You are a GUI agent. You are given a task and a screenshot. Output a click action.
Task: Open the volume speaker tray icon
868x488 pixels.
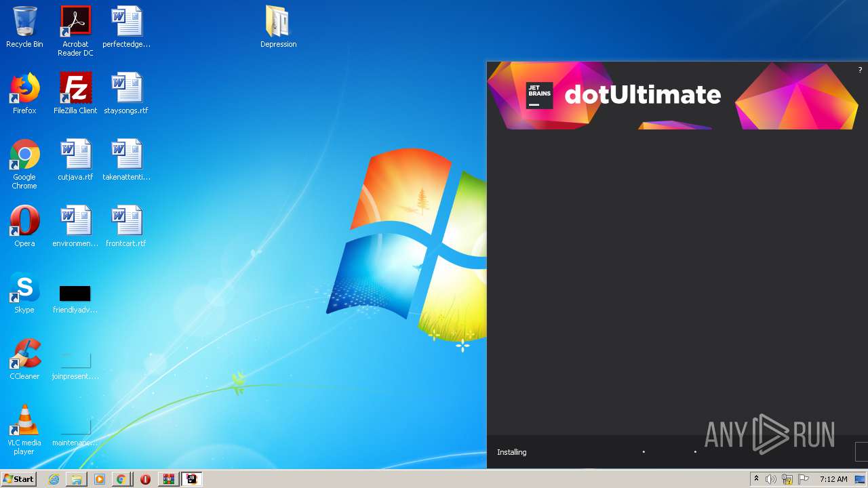click(770, 479)
